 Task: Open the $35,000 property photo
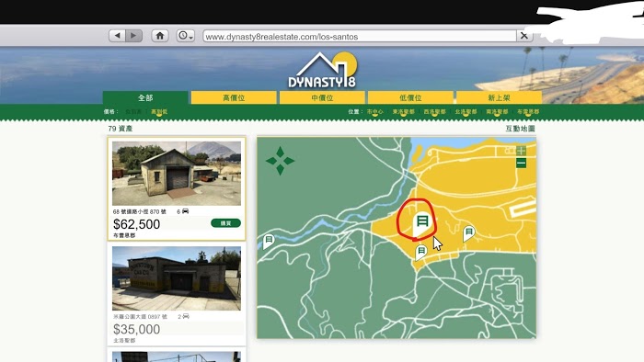177,278
